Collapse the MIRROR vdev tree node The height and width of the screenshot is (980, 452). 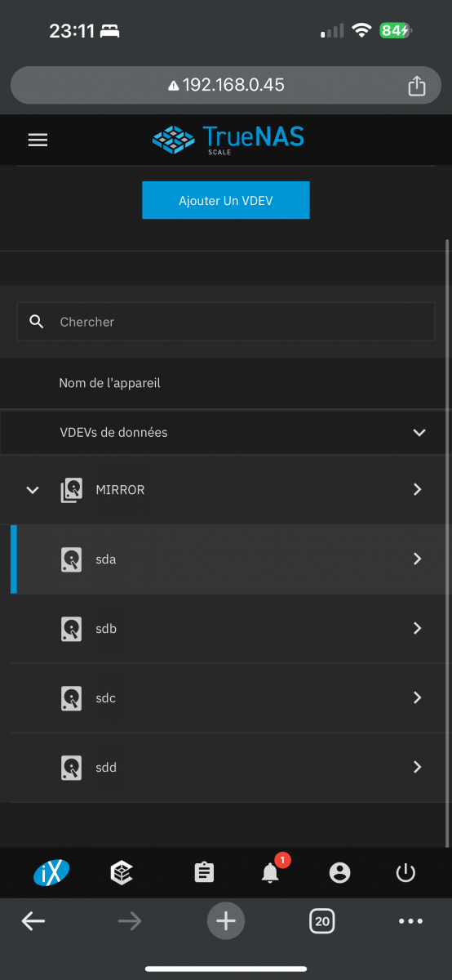pos(33,490)
